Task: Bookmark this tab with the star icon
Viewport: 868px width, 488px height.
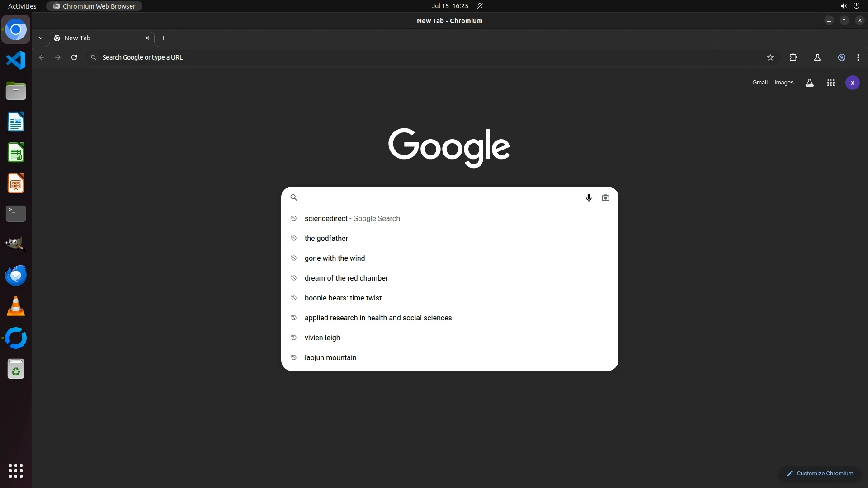Action: [x=770, y=57]
